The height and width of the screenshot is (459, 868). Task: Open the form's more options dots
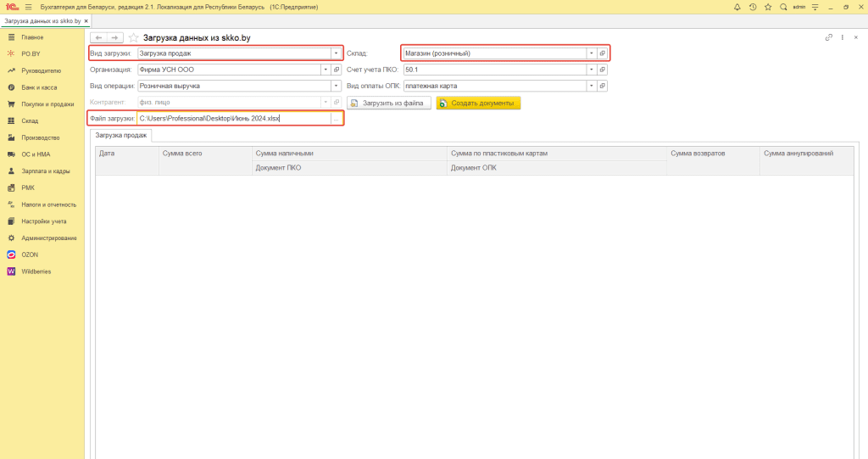click(843, 38)
